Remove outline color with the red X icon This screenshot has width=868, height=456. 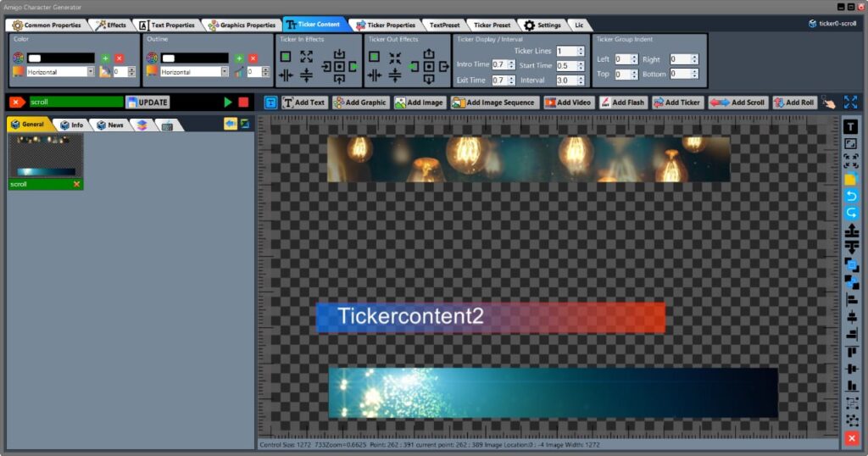253,58
